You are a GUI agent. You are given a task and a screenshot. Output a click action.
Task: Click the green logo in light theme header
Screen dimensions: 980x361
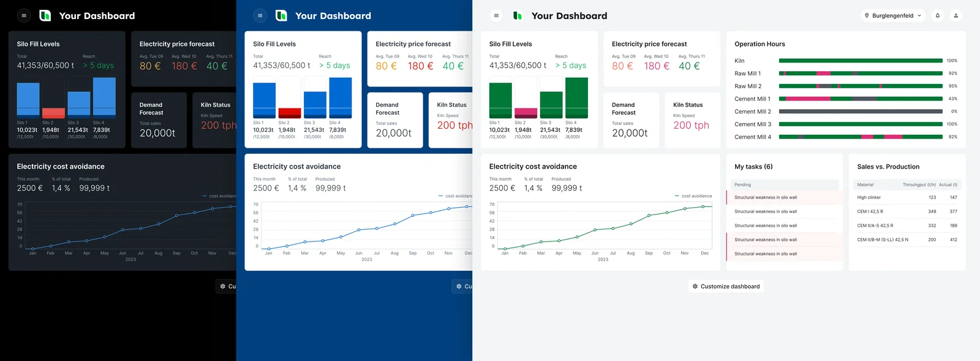[x=518, y=16]
